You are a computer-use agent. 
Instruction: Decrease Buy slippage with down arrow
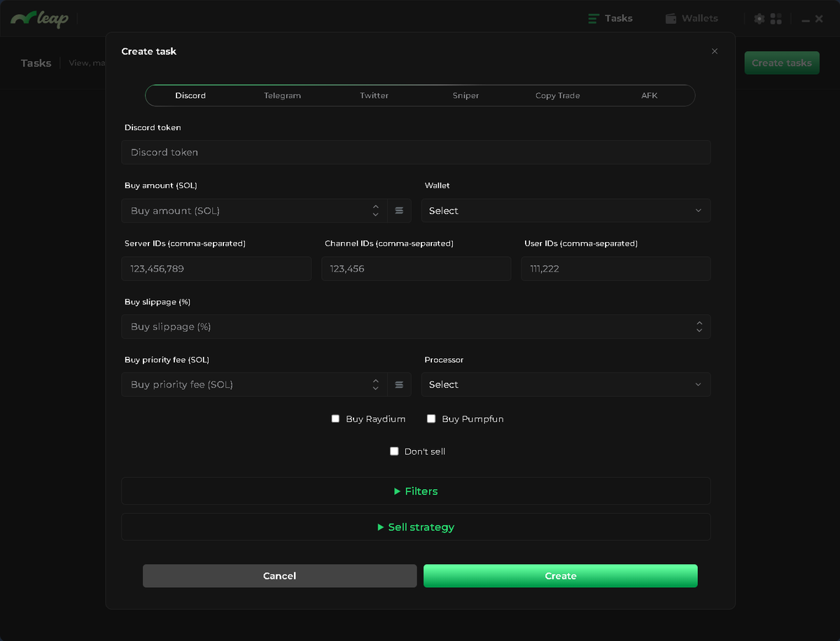[x=699, y=331]
